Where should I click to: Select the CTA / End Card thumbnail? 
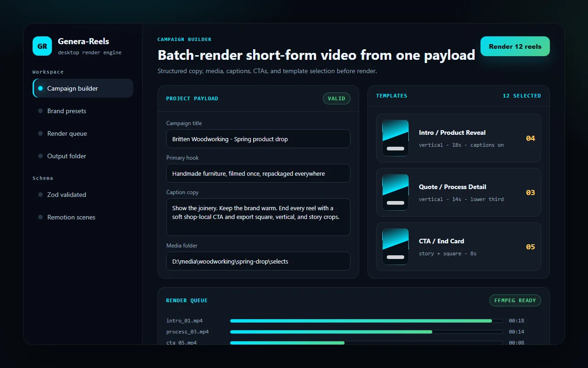396,247
